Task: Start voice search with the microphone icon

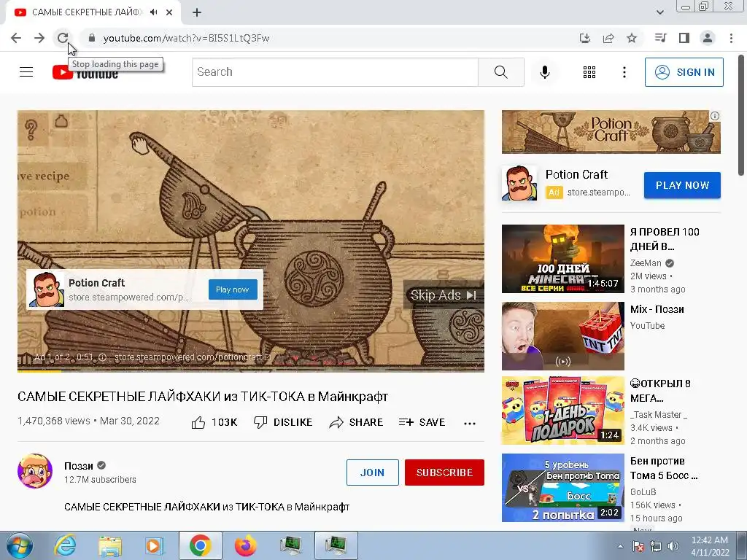Action: (x=544, y=72)
